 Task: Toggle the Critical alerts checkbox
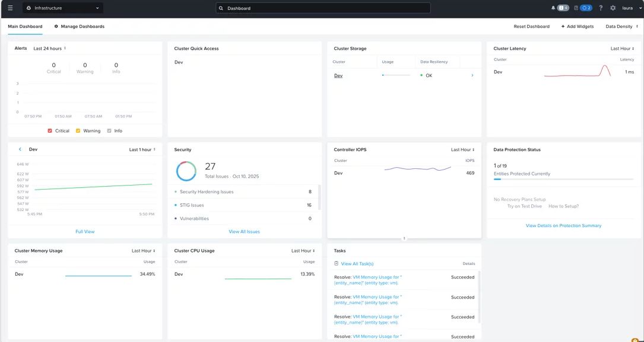click(x=50, y=131)
